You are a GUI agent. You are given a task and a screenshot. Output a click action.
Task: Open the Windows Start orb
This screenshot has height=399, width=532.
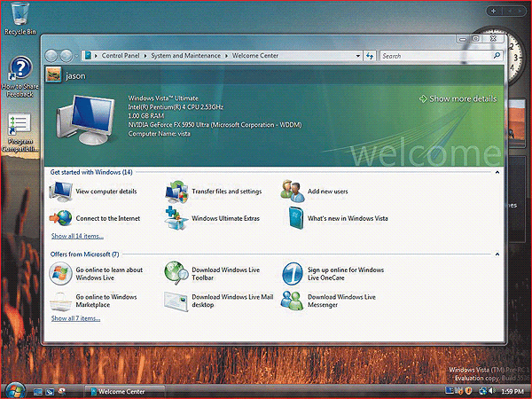click(15, 390)
